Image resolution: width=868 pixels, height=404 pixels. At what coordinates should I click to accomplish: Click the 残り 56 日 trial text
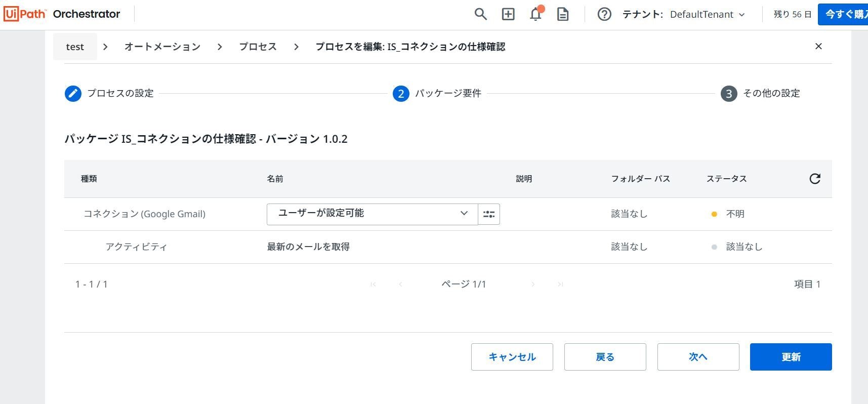(793, 14)
